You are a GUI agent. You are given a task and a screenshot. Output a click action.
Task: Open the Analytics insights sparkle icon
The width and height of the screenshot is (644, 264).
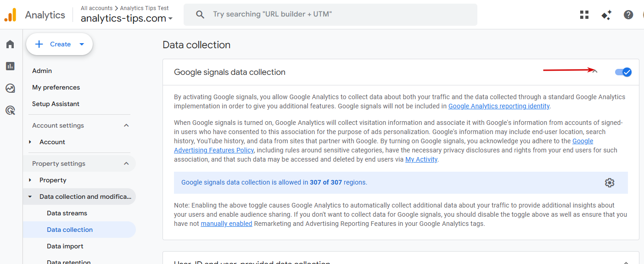click(606, 15)
